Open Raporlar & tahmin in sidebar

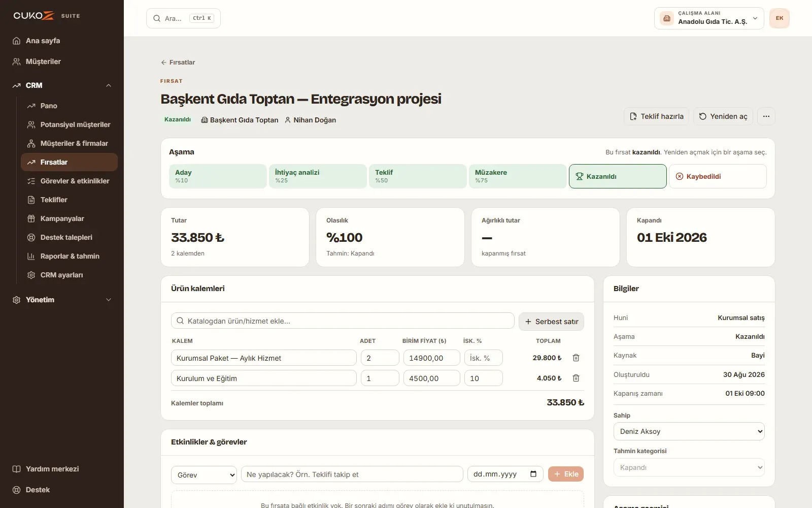[x=69, y=256]
